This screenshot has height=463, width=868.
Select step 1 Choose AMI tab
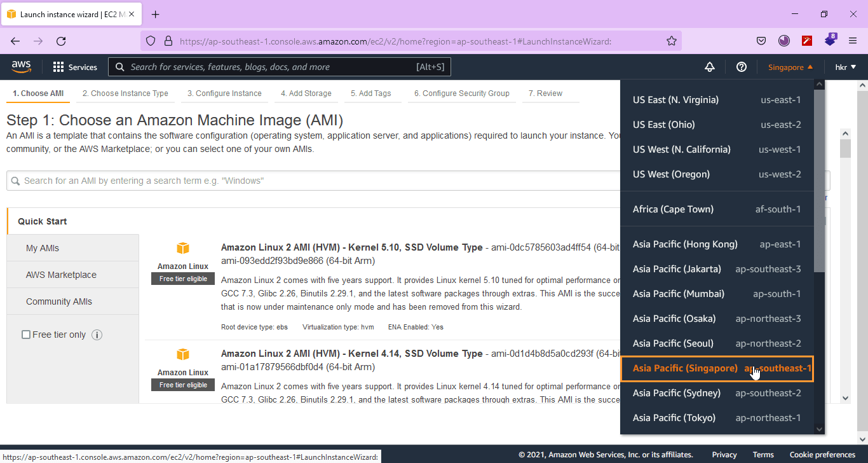tap(38, 93)
